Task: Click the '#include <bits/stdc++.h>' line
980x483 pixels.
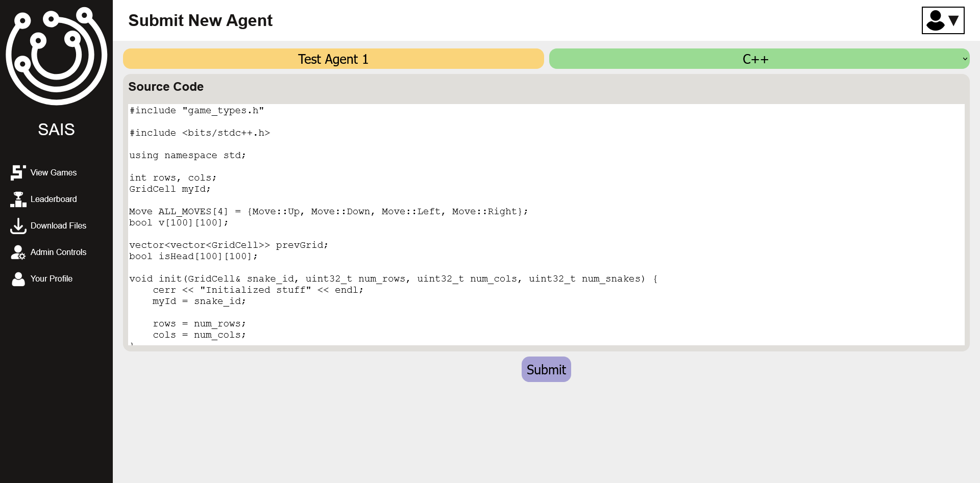Action: point(200,133)
